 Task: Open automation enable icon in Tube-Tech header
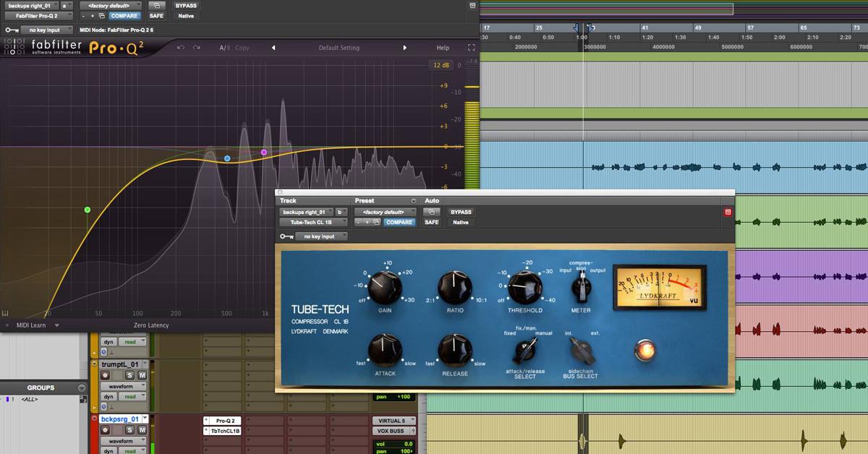point(432,213)
